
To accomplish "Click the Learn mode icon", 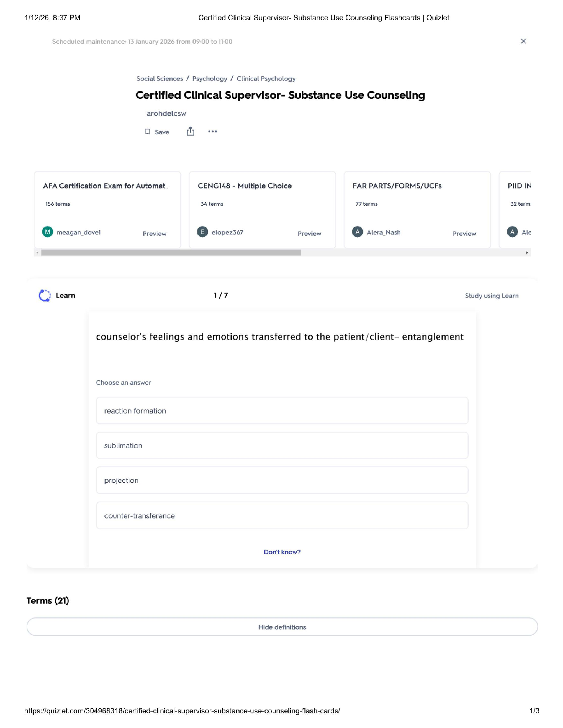I will click(45, 296).
